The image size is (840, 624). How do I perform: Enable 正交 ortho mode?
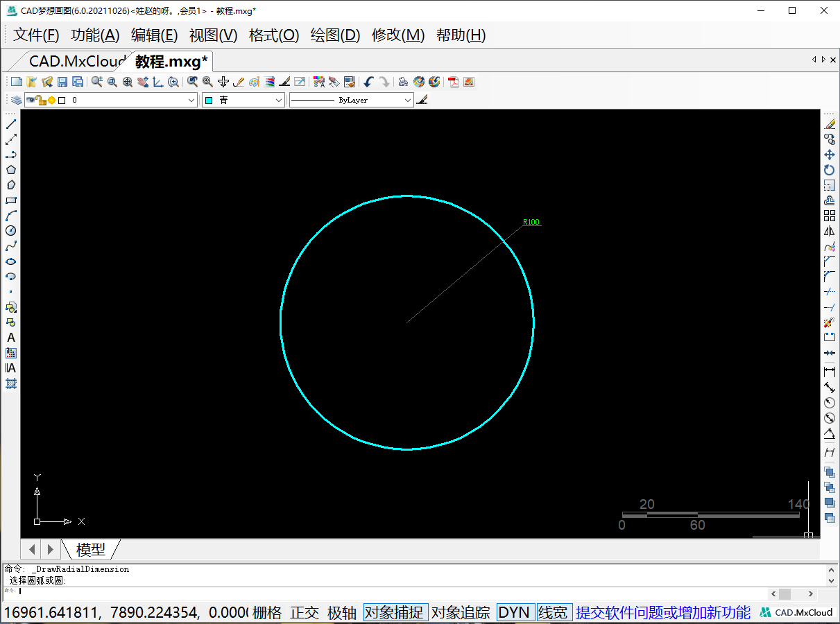click(305, 613)
